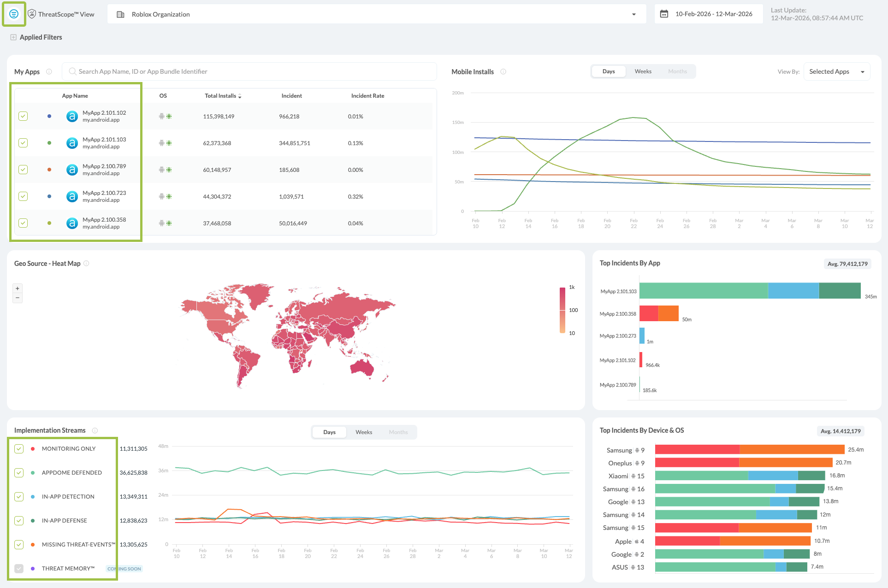Screen dimensions: 888x588
Task: Click the Mobile Installs info icon
Action: pos(503,71)
